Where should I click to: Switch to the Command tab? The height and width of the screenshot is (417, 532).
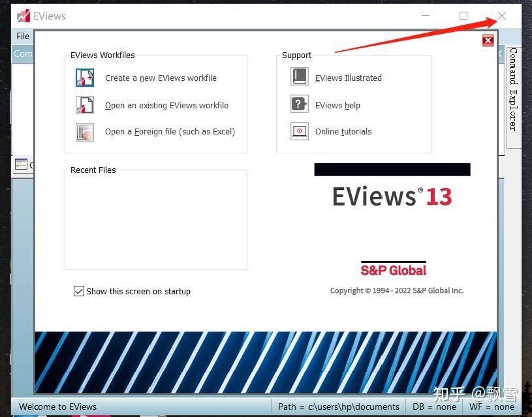[23, 54]
